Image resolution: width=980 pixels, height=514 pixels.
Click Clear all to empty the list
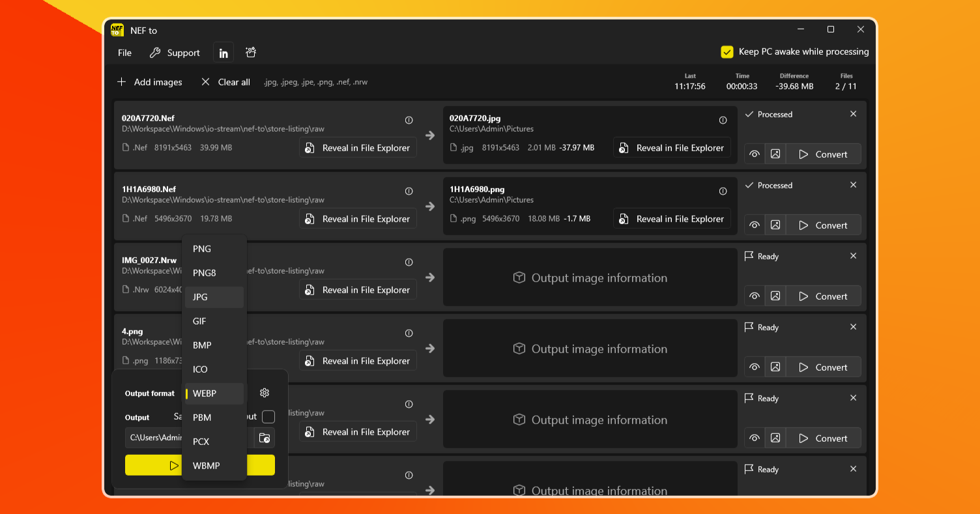pos(225,82)
